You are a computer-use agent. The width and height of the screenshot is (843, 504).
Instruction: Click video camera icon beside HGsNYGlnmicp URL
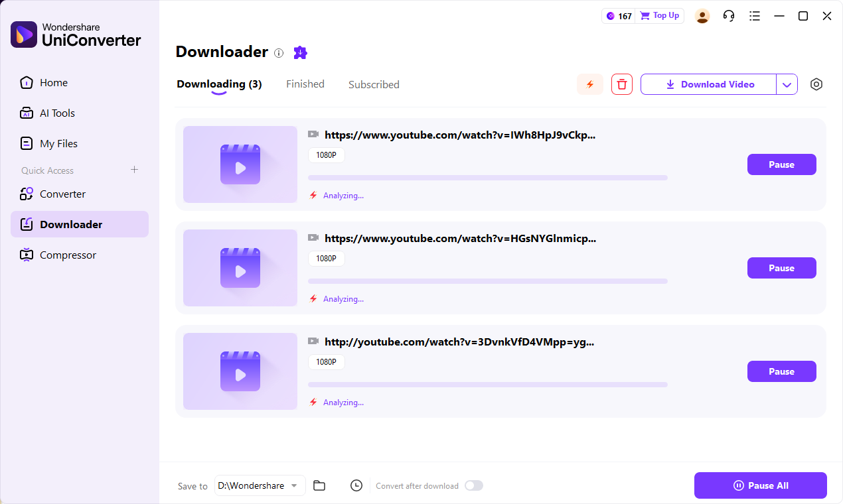pyautogui.click(x=313, y=237)
